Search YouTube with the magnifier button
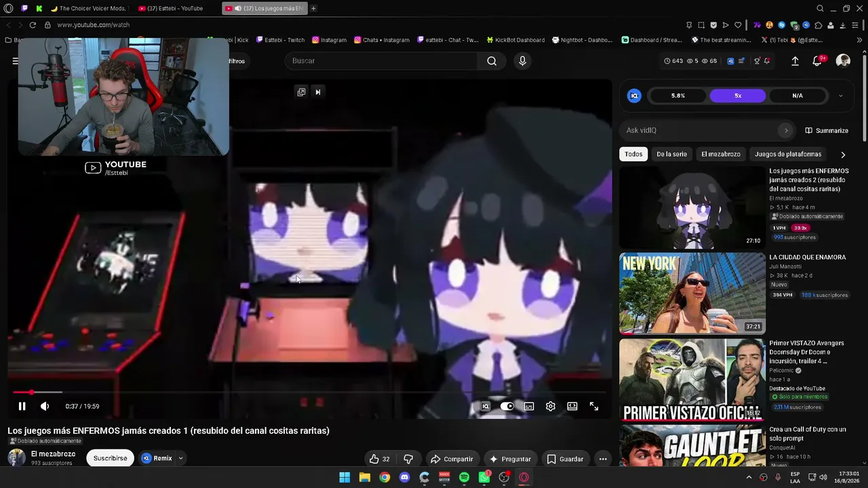 click(492, 61)
